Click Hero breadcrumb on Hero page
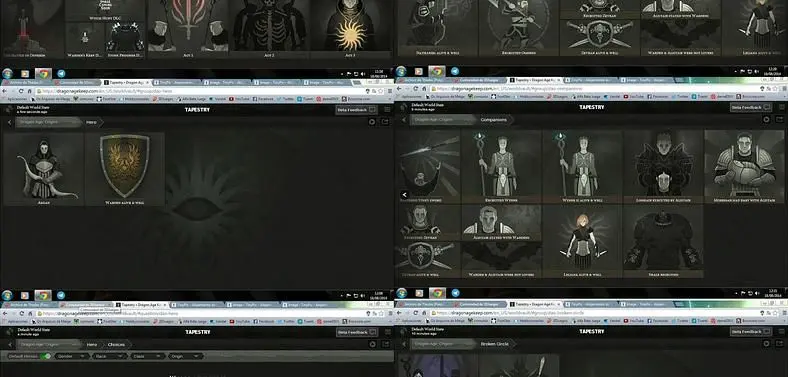The height and width of the screenshot is (377, 788). [x=92, y=122]
